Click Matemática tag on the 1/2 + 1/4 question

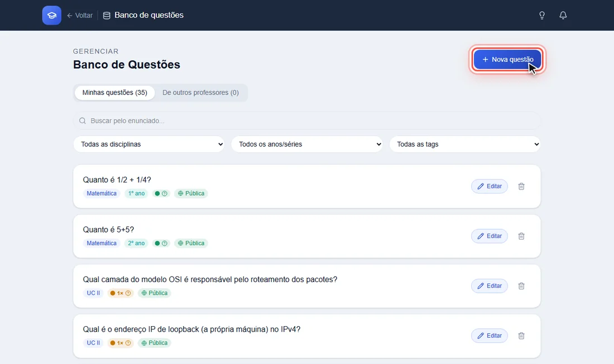click(102, 193)
